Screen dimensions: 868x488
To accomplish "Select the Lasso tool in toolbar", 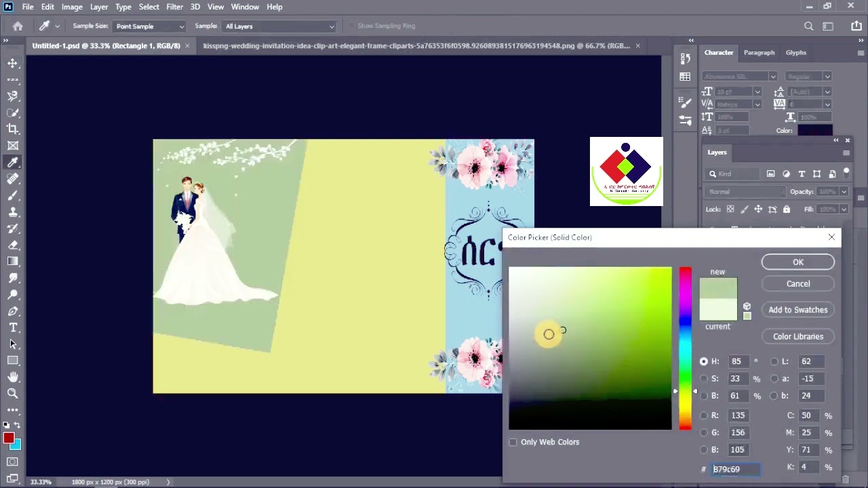I will point(13,96).
